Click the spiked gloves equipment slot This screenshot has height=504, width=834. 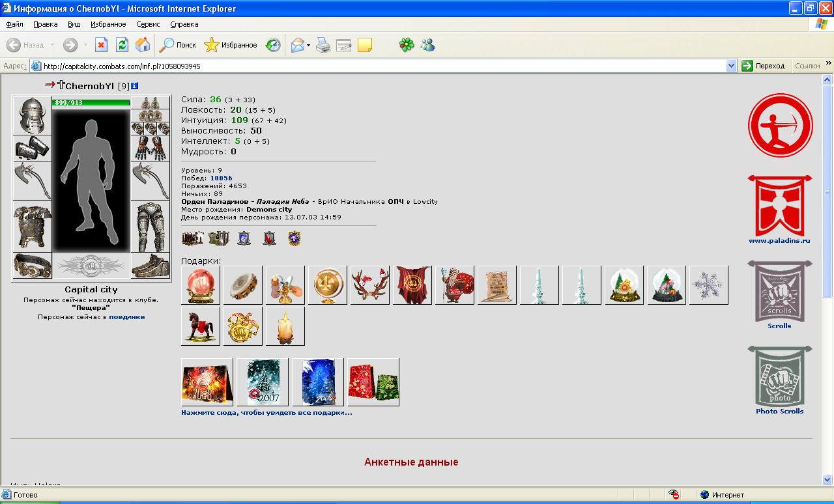151,148
